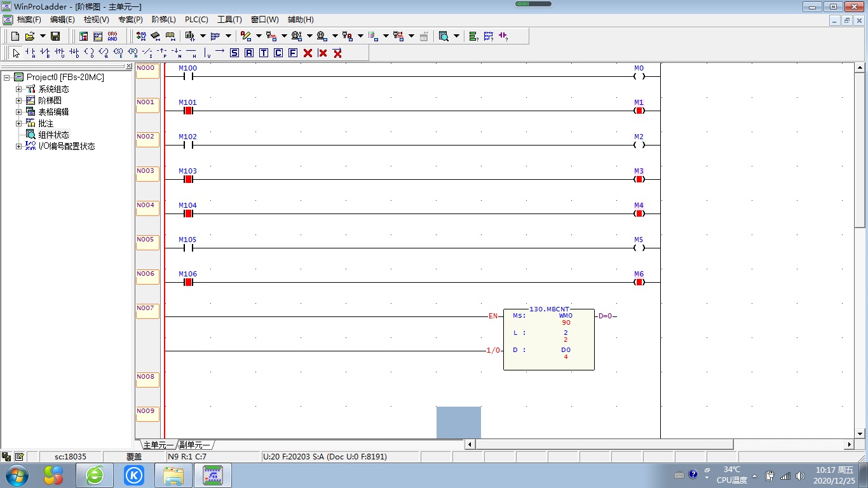Click the vertical scrollbar down arrow
Viewport: 868px width, 488px height.
click(860, 432)
